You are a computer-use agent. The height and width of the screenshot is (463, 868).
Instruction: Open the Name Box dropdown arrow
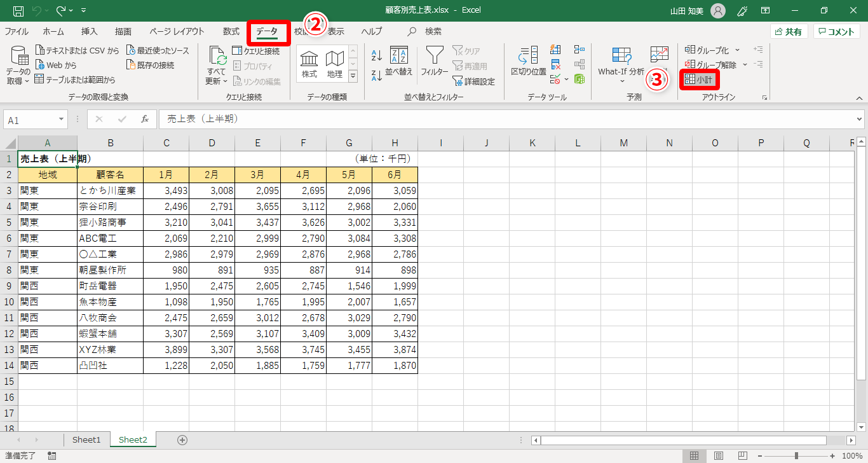[62, 120]
